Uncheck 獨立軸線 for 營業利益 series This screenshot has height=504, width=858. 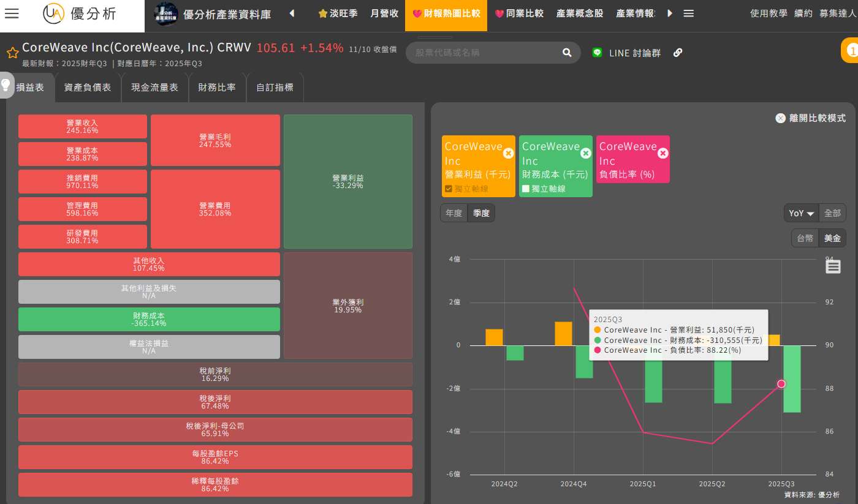click(x=449, y=189)
